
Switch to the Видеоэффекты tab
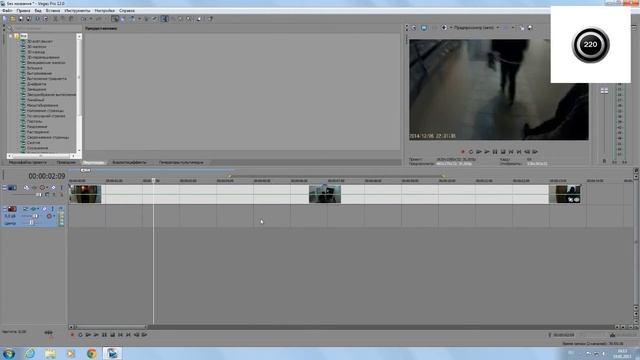click(x=129, y=162)
